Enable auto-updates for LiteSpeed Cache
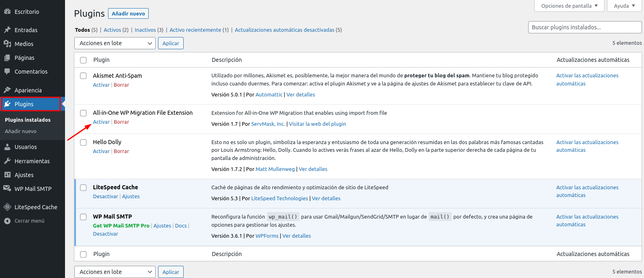This screenshot has height=278, width=644. pos(587,191)
